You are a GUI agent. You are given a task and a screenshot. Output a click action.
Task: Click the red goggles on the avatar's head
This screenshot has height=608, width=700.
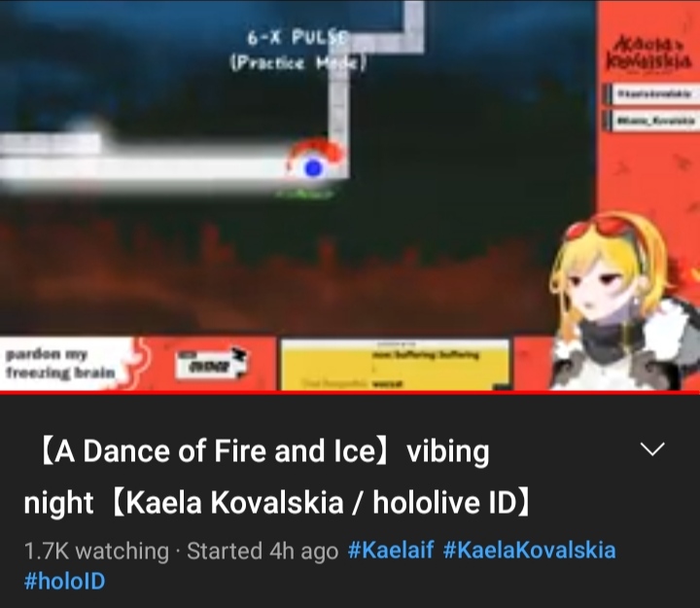click(603, 226)
